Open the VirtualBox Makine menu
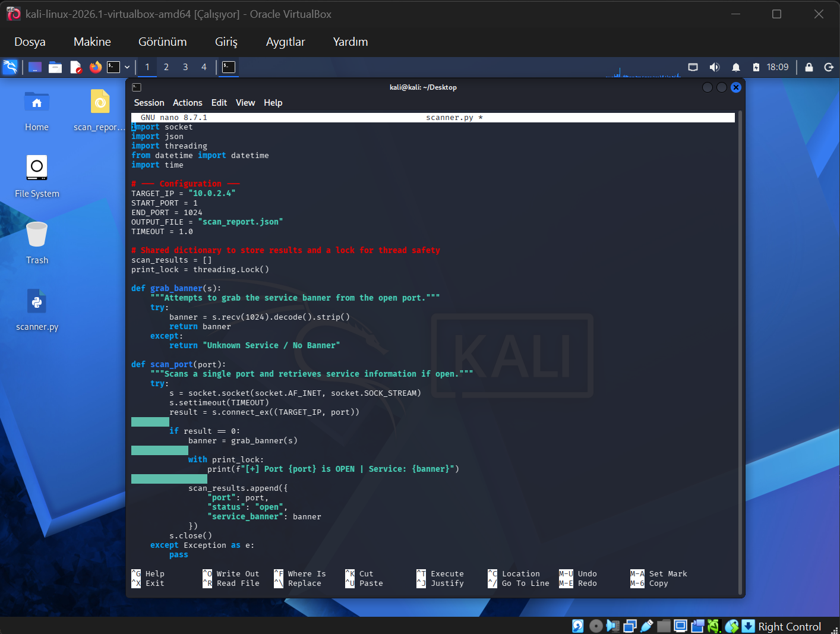840x634 pixels. (x=92, y=42)
